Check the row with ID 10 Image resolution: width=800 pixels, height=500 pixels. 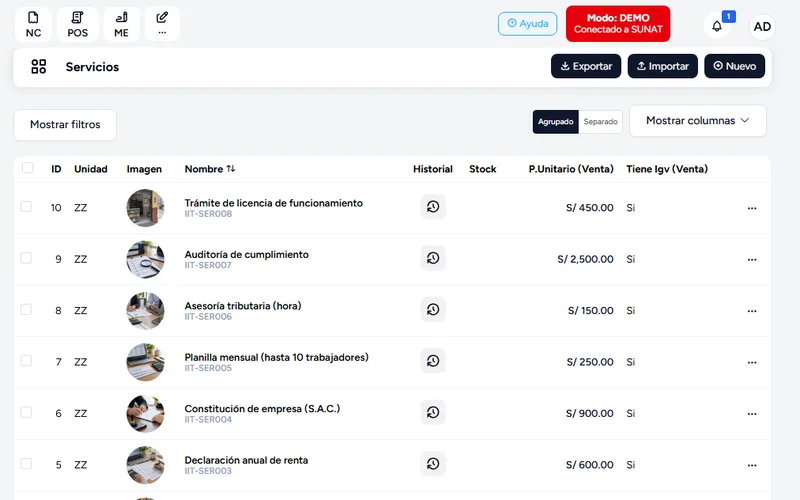pyautogui.click(x=26, y=207)
